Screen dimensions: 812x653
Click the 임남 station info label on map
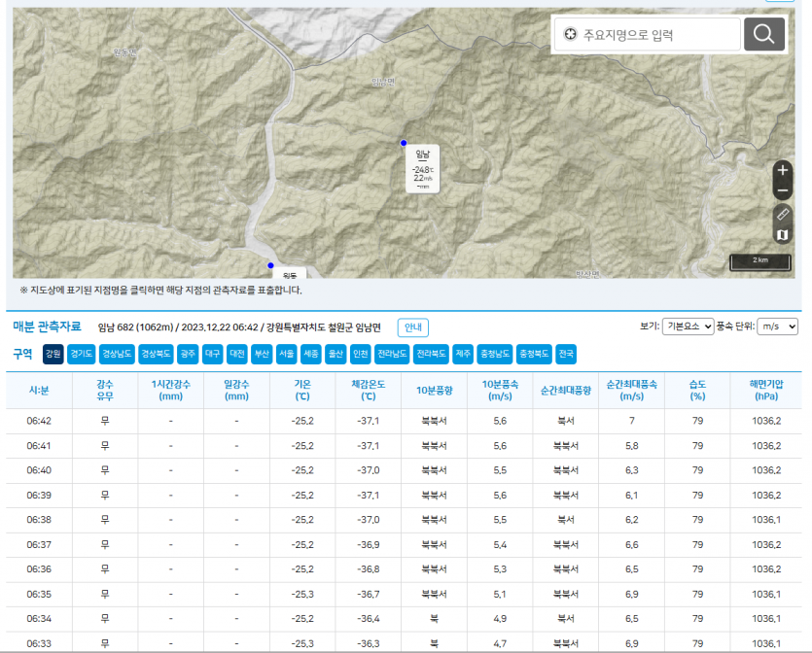tap(423, 167)
